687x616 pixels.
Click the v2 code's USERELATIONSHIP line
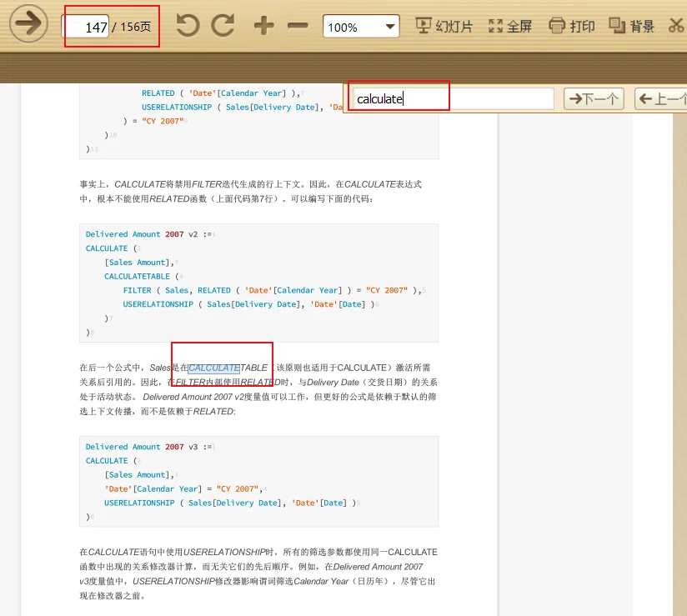tap(248, 304)
